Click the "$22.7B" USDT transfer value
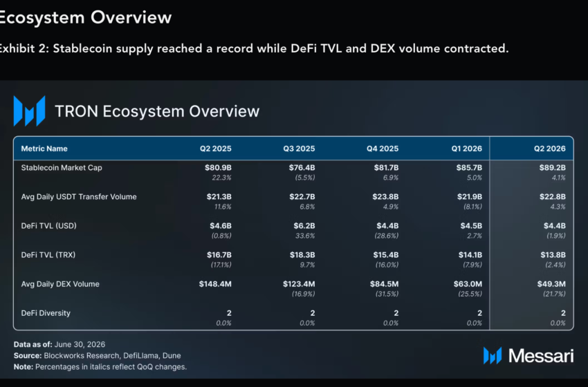This screenshot has width=588, height=387. pyautogui.click(x=302, y=197)
